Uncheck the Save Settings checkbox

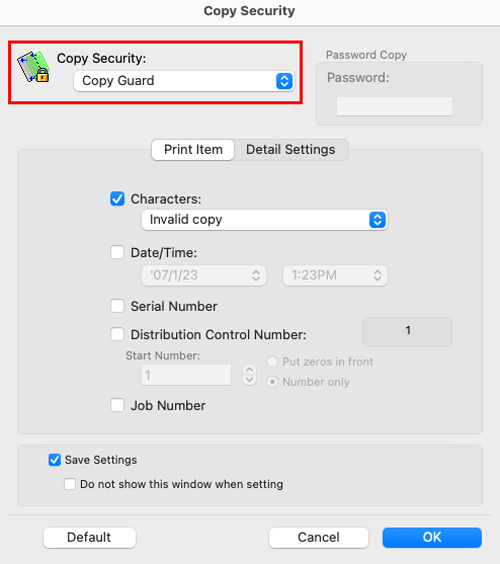[55, 460]
